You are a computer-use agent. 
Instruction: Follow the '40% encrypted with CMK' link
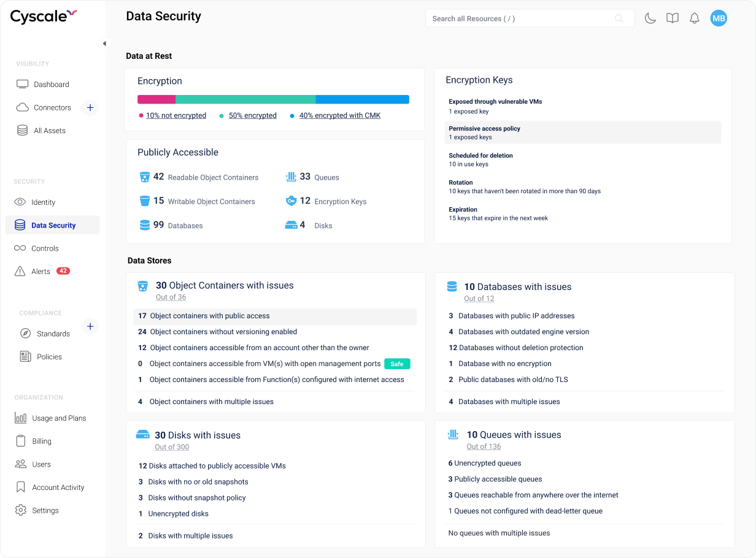click(339, 115)
